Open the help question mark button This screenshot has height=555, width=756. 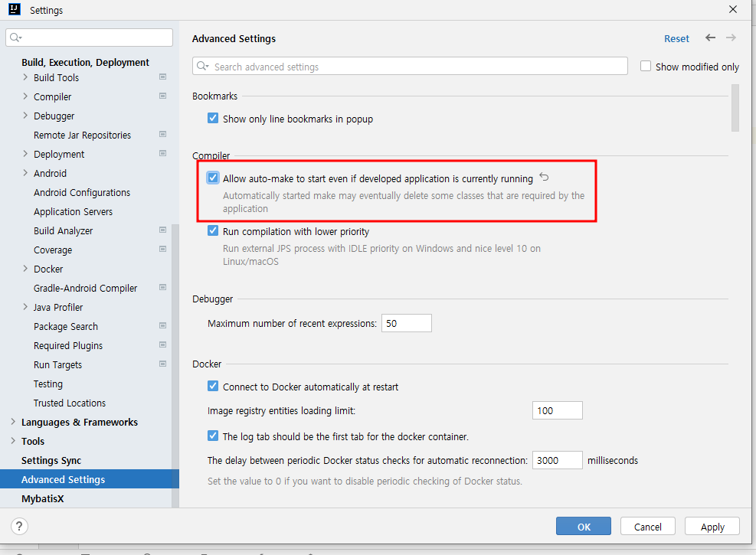pos(19,526)
